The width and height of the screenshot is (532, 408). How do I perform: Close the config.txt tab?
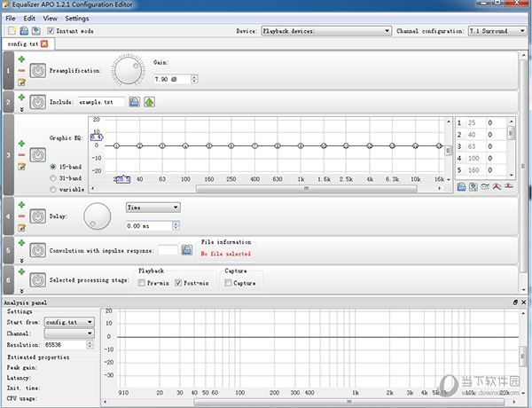tap(44, 43)
